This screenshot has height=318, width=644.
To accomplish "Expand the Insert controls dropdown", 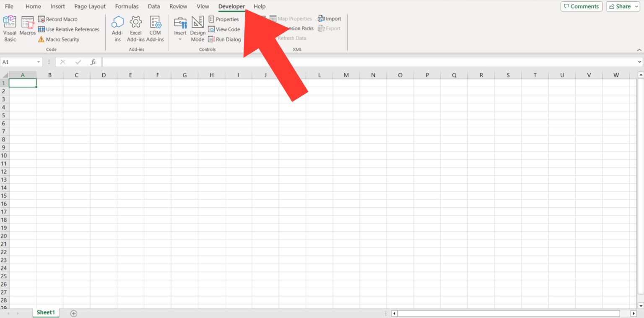I will (180, 39).
